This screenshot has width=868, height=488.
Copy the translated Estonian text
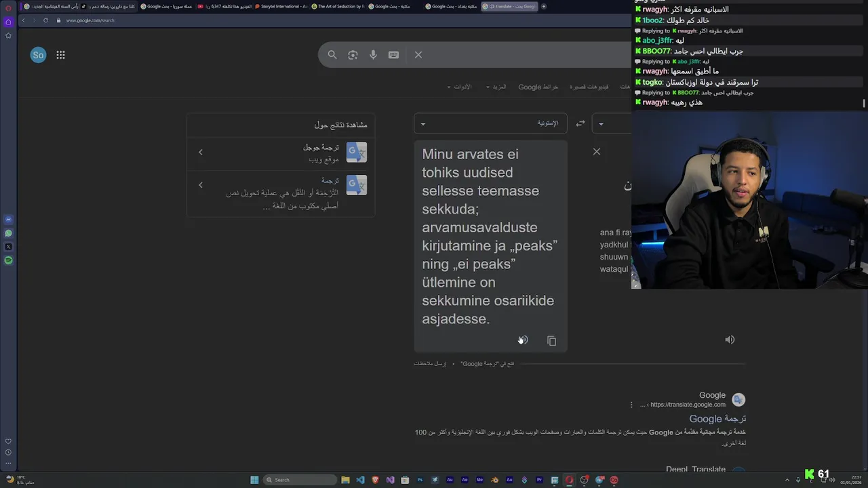coord(551,341)
